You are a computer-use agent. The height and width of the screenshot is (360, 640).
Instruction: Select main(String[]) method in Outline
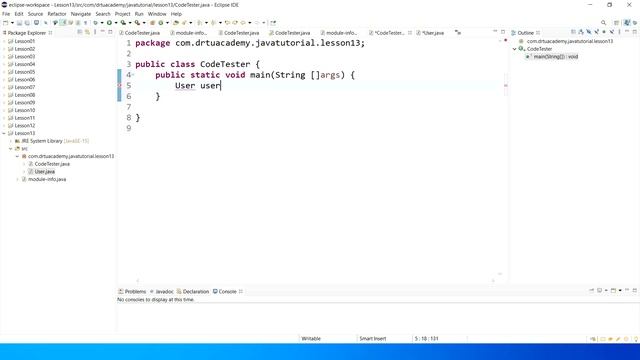(x=556, y=57)
